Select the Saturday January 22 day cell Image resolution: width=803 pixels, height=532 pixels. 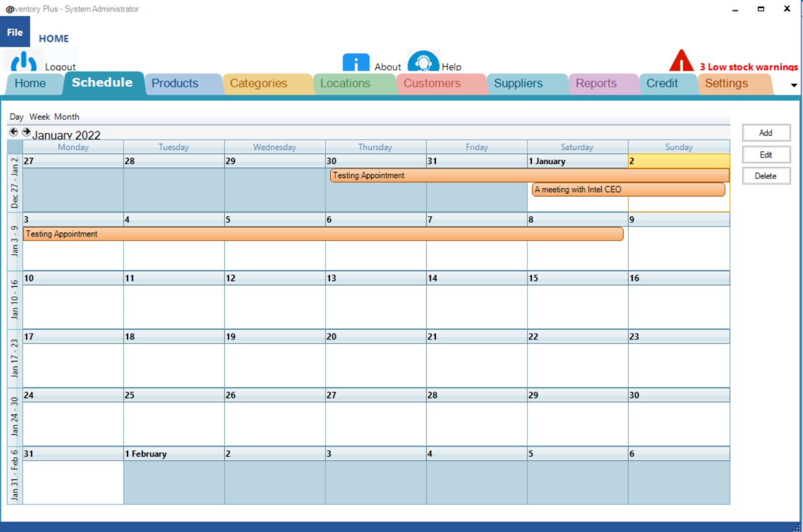[578, 359]
